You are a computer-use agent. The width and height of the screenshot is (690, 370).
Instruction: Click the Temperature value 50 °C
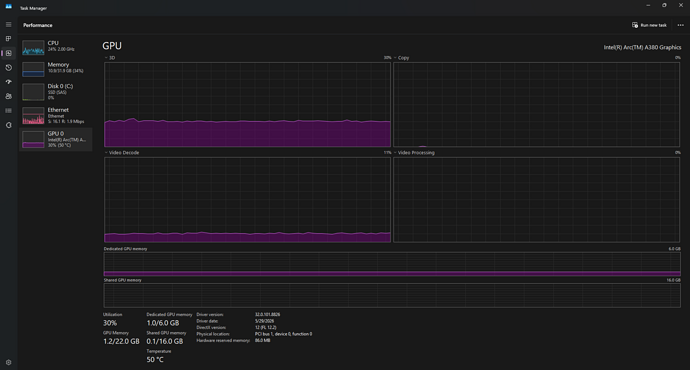155,360
